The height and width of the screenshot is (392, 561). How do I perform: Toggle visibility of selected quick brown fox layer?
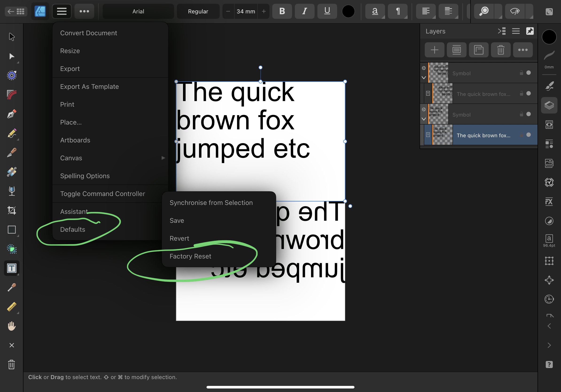pos(529,135)
